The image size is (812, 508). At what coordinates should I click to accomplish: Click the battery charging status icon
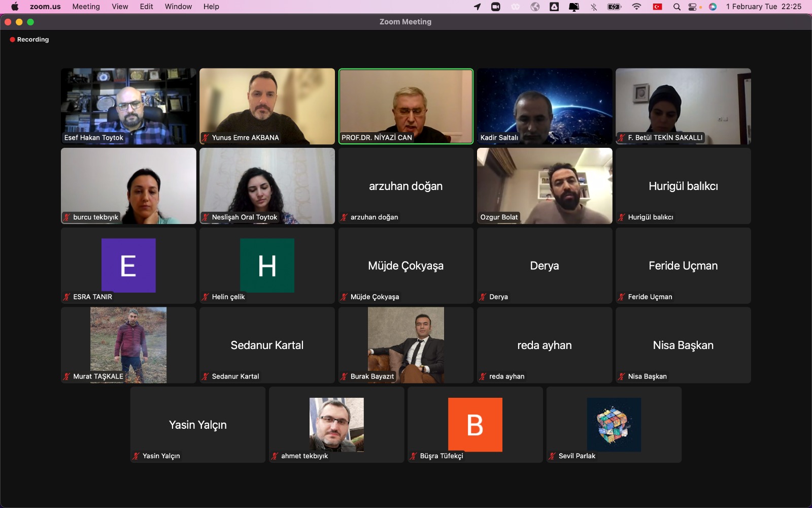(x=614, y=7)
